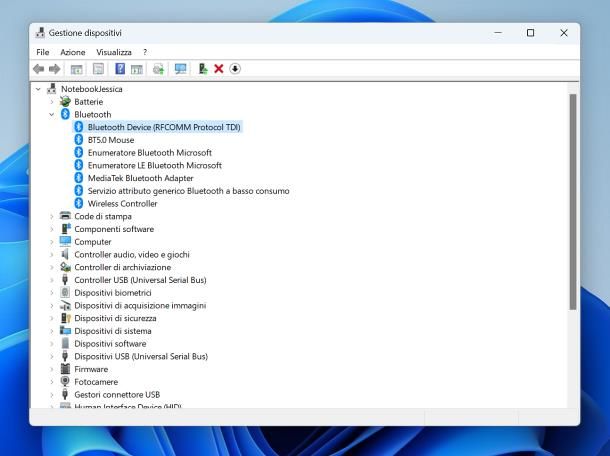Click the Bluetooth icon beside Wireless Controller
The image size is (610, 456).
pos(79,203)
